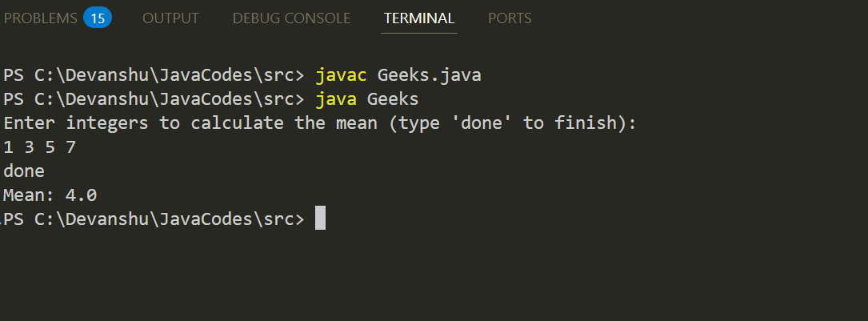Click the word Geeks after java command

coord(393,99)
